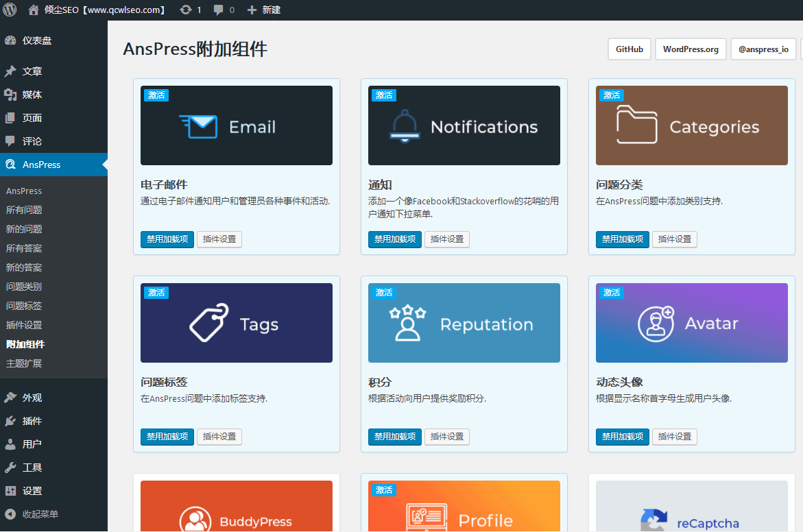
Task: Click the WordPress logo icon
Action: point(10,10)
